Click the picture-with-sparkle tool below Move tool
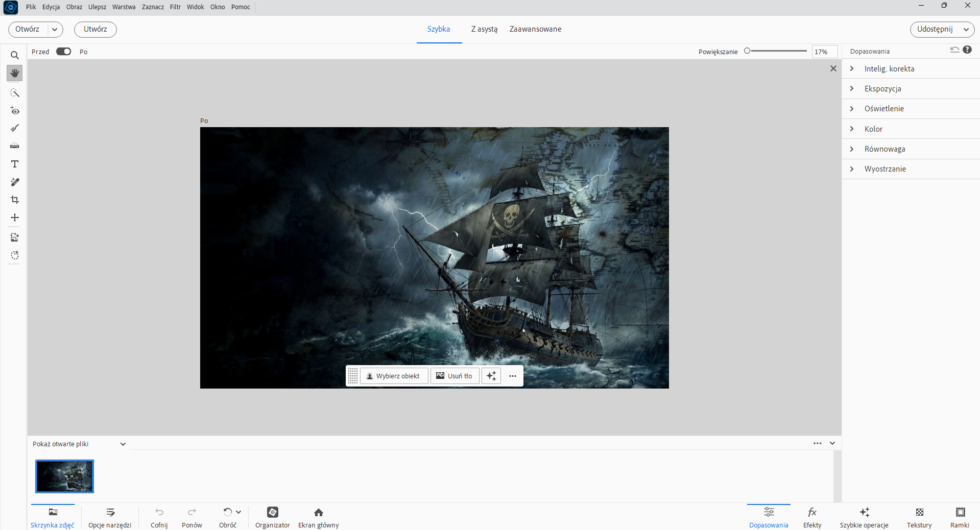980x530 pixels. pyautogui.click(x=15, y=237)
